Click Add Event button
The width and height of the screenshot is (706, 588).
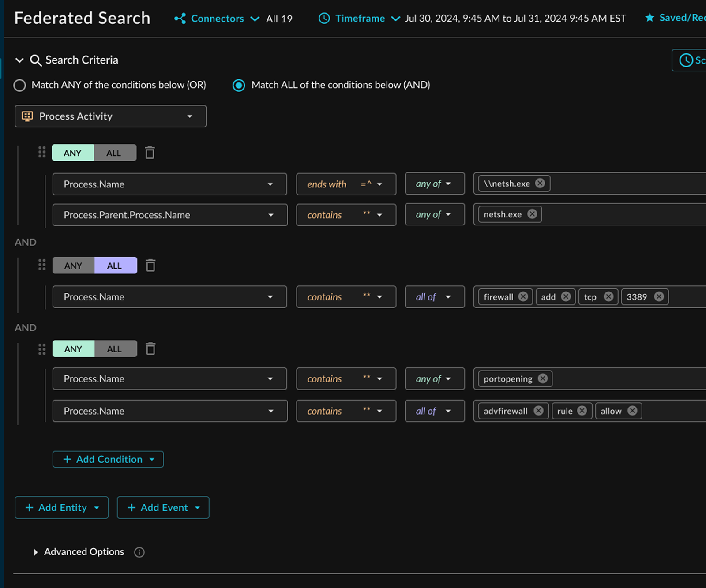pyautogui.click(x=163, y=508)
